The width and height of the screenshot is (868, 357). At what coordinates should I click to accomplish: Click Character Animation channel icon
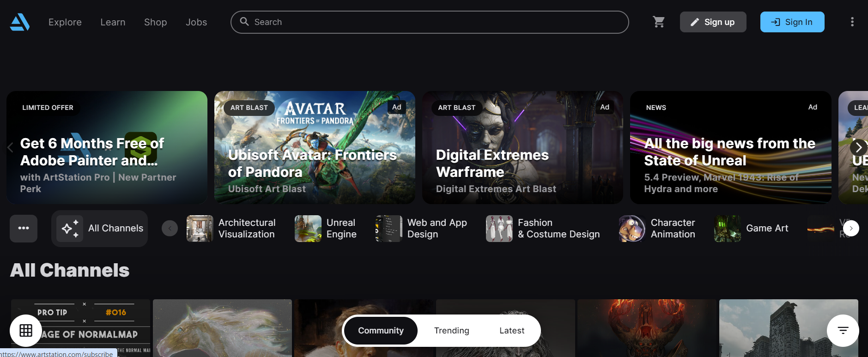coord(632,228)
